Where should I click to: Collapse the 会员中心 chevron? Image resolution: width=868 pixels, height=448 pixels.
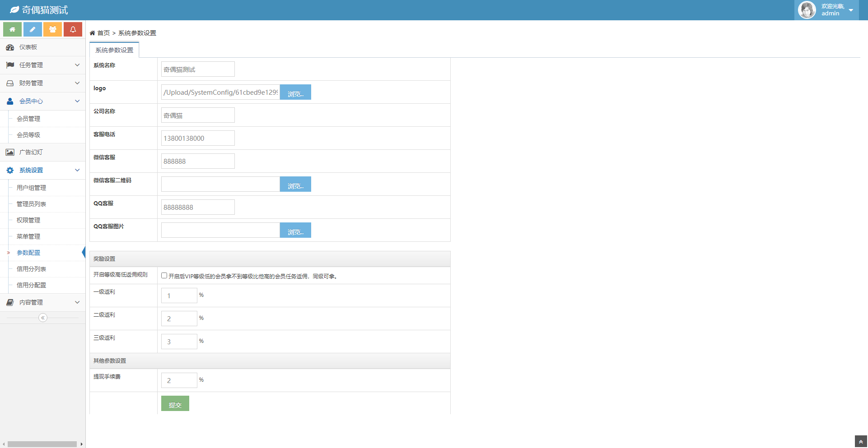point(77,101)
